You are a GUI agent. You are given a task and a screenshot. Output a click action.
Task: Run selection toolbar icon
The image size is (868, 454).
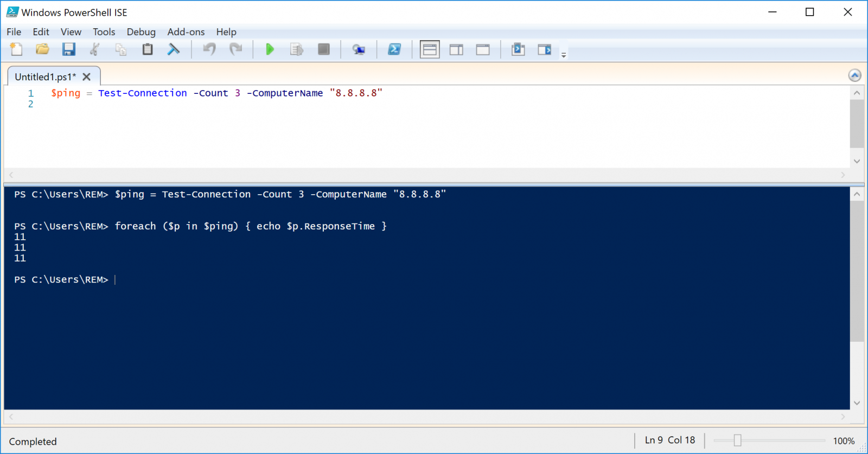click(x=296, y=49)
